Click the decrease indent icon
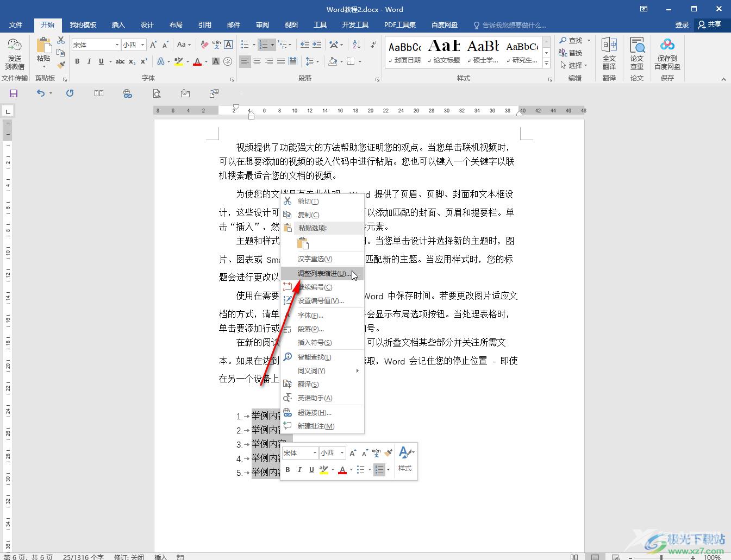Viewport: 731px width, 560px height. 305,45
